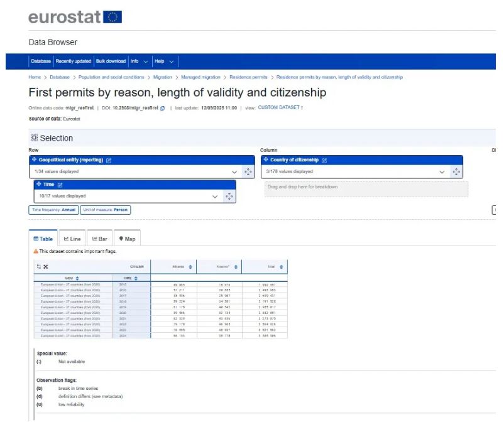Click edit icon beside Country of citizenship
This screenshot has height=427, width=504.
[324, 160]
